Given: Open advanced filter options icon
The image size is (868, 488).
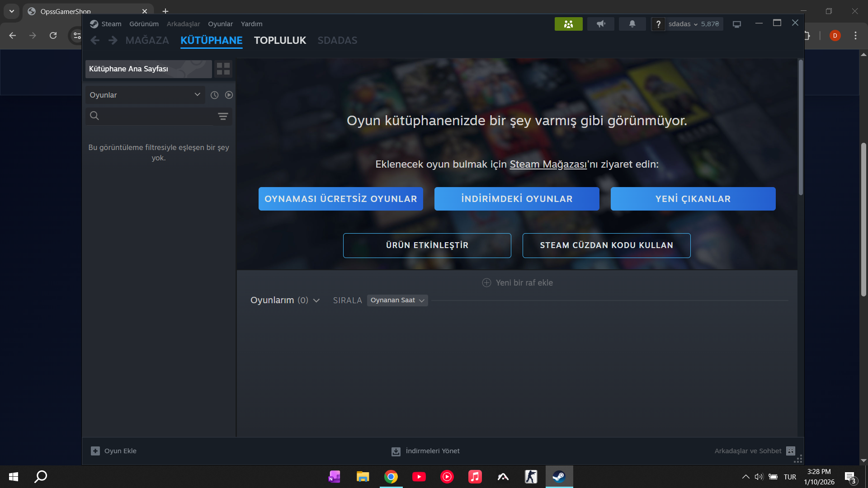Looking at the screenshot, I should point(223,116).
